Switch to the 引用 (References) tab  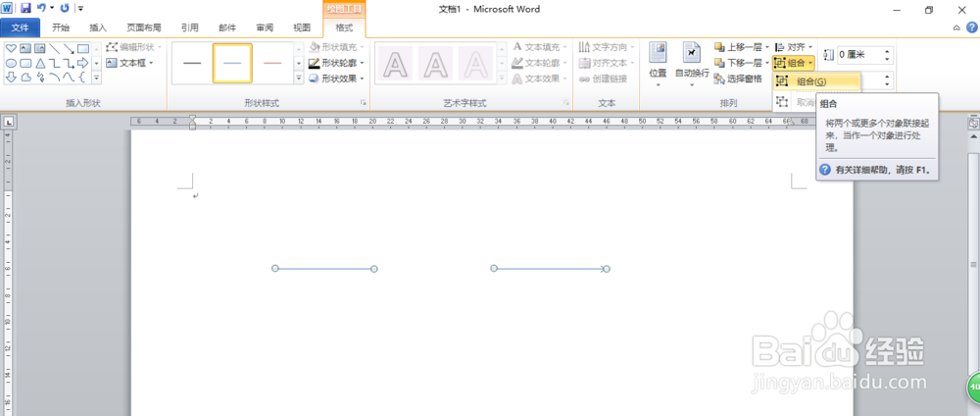[190, 27]
